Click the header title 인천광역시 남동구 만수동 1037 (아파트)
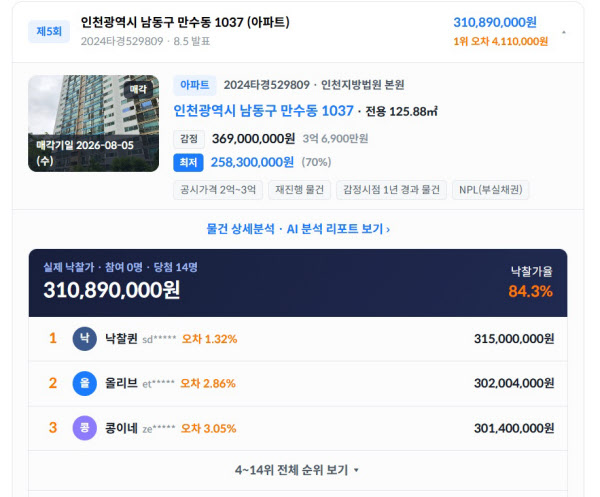The height and width of the screenshot is (497, 600). 185,22
